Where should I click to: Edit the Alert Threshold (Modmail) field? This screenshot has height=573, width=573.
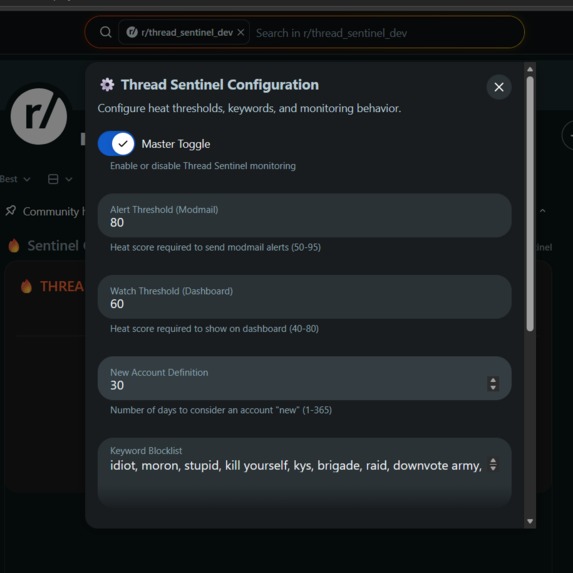(304, 216)
